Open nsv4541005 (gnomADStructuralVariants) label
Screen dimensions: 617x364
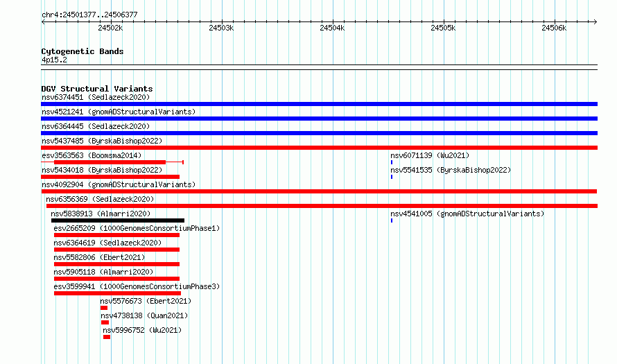click(467, 214)
